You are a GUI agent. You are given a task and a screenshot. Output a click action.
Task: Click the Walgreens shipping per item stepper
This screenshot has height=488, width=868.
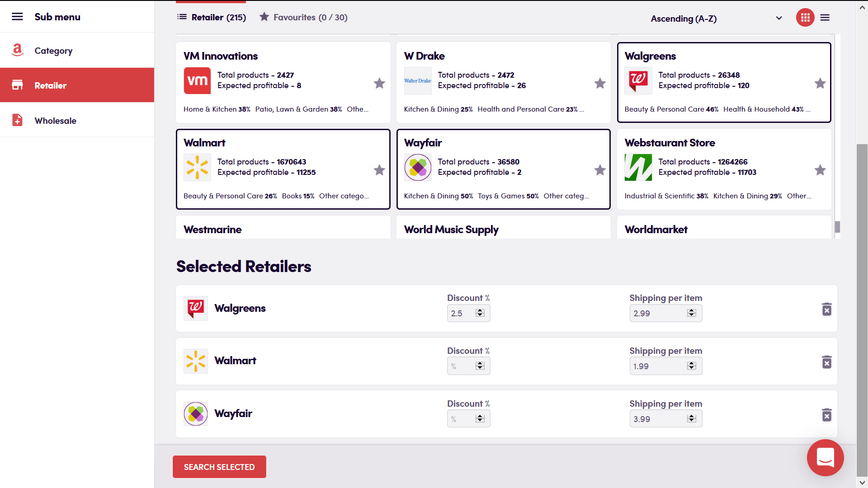pos(692,313)
